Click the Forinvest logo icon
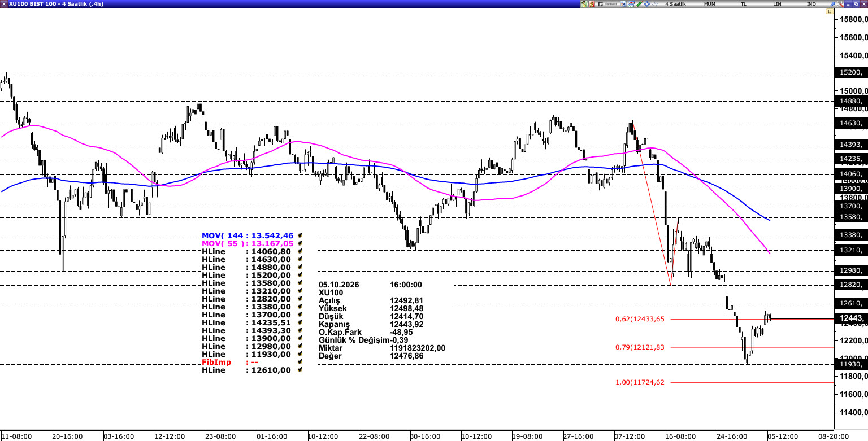This screenshot has height=441, width=868. [x=608, y=4]
